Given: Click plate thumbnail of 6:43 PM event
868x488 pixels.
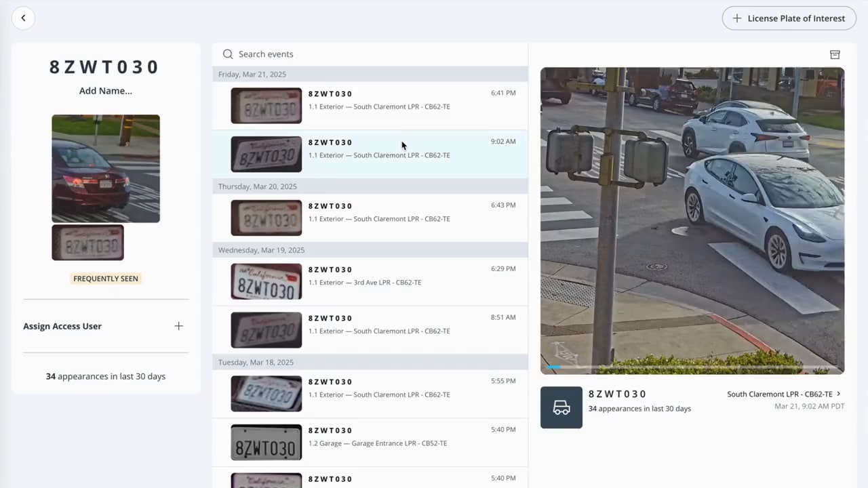Looking at the screenshot, I should point(267,218).
